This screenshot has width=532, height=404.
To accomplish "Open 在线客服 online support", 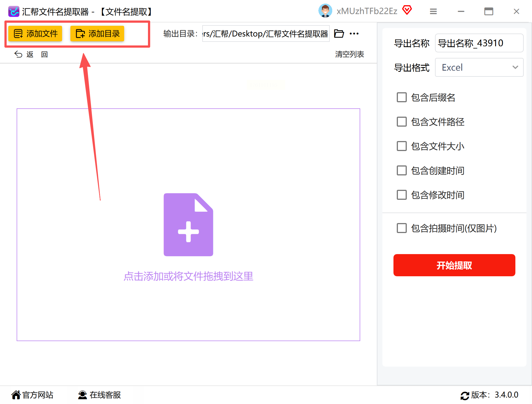I will (99, 395).
